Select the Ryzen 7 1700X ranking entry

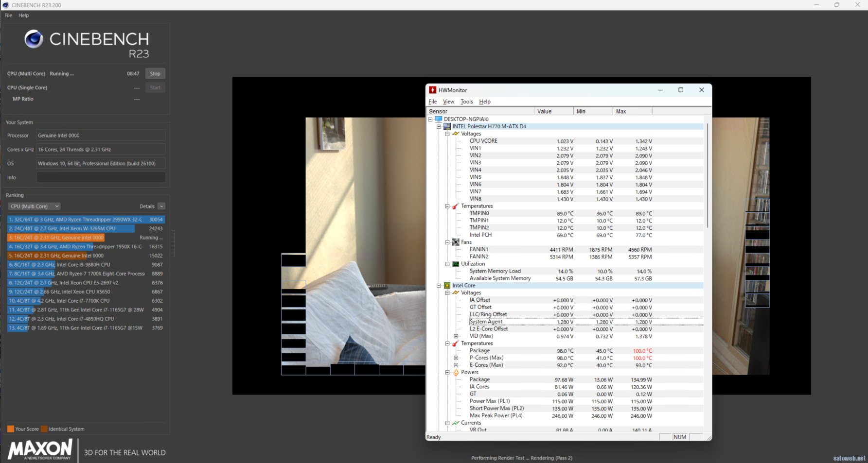coord(86,274)
